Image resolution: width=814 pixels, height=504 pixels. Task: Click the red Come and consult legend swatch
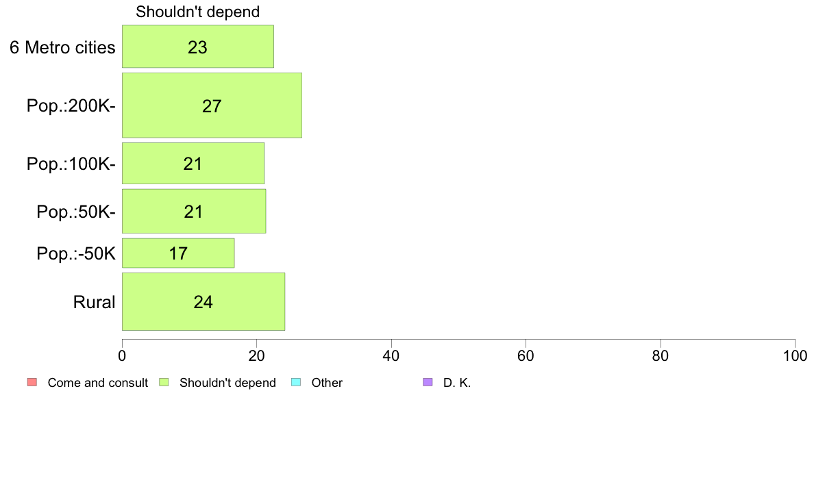pyautogui.click(x=32, y=383)
